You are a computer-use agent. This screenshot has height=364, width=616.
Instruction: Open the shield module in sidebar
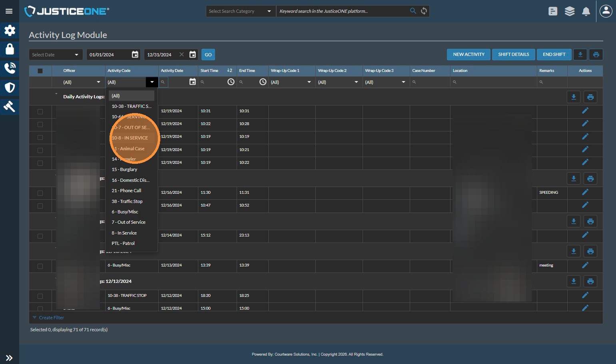click(x=10, y=88)
